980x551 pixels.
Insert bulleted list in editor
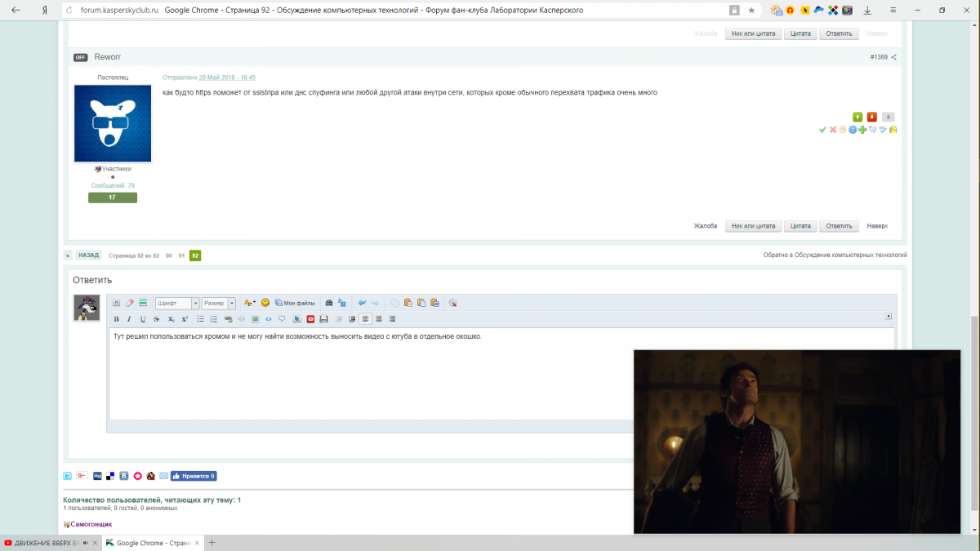(x=200, y=319)
